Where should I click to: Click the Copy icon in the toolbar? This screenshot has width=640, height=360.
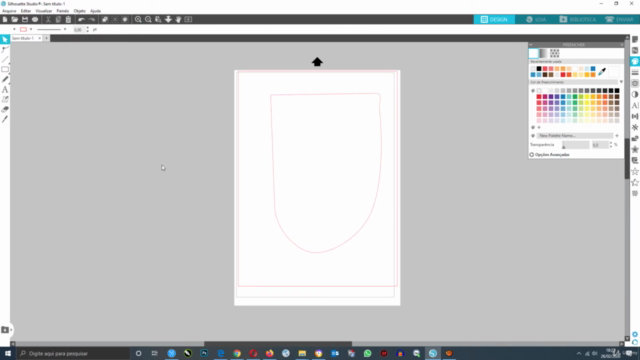pyautogui.click(x=58, y=19)
